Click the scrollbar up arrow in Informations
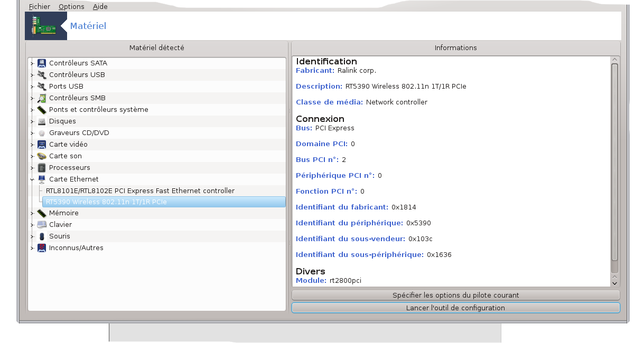This screenshot has height=343, width=644. [x=614, y=60]
